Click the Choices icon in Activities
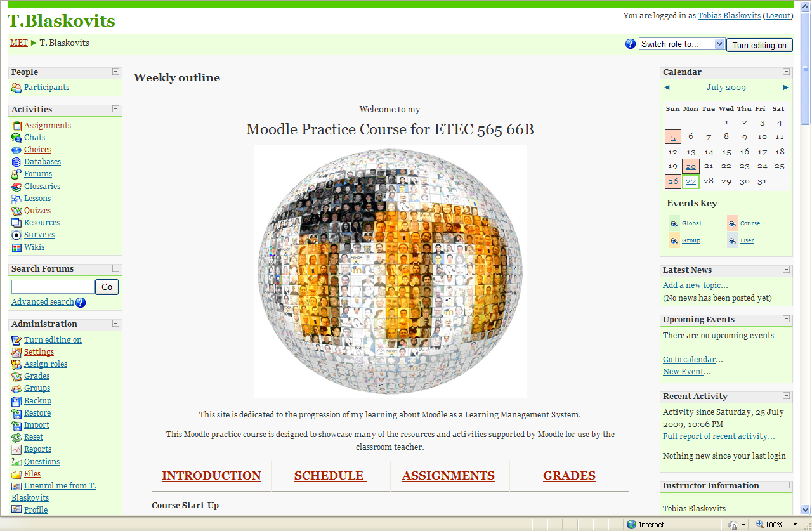The height and width of the screenshot is (531, 812). coord(16,150)
